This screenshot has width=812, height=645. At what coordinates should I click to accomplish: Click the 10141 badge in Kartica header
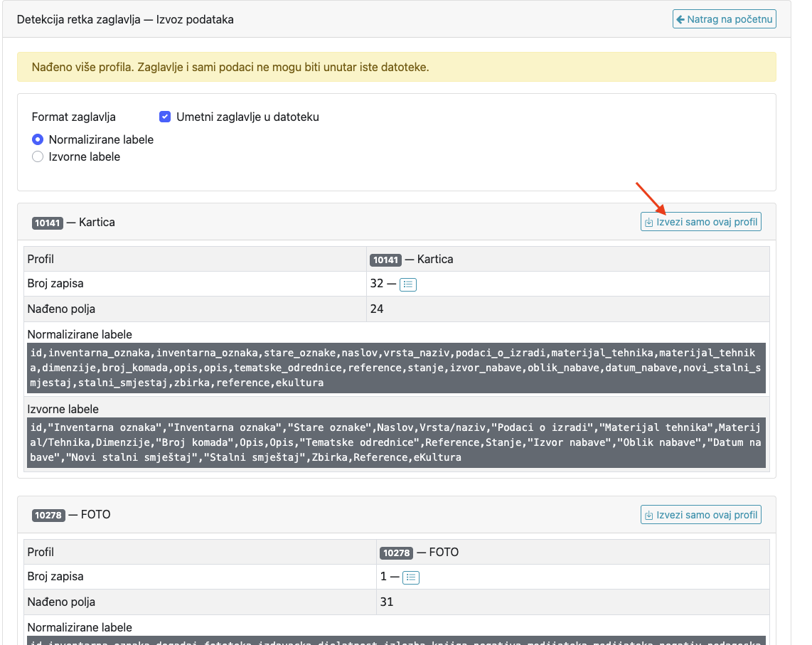coord(48,223)
